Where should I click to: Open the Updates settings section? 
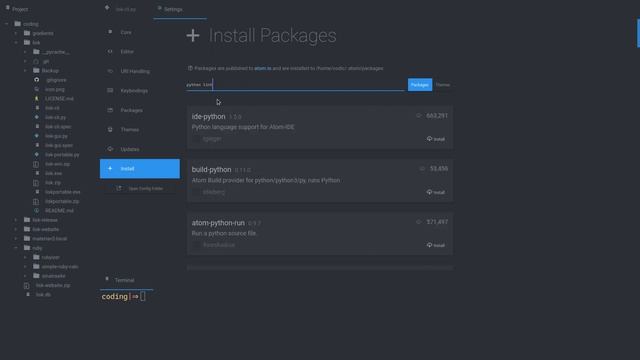140,149
